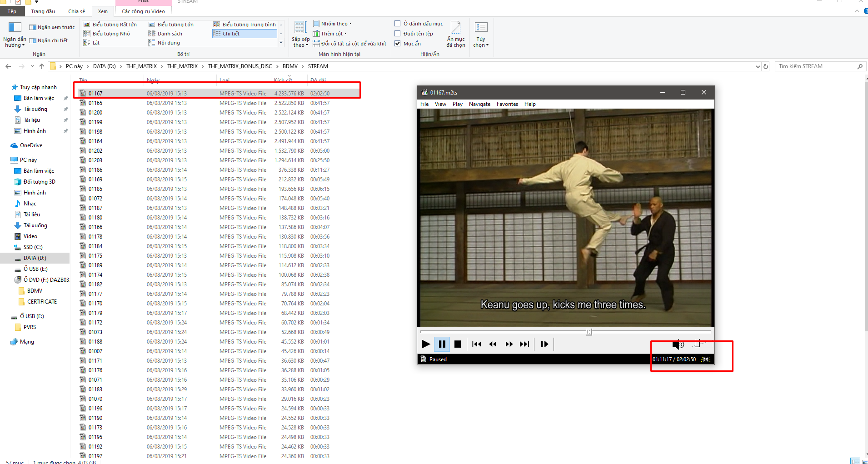The image size is (868, 464).
Task: Open CERTIFICATE folder in sidebar
Action: [42, 302]
